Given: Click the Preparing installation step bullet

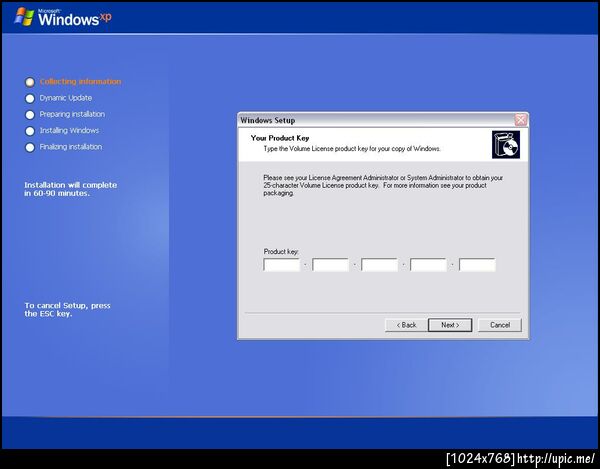Looking at the screenshot, I should pyautogui.click(x=30, y=115).
